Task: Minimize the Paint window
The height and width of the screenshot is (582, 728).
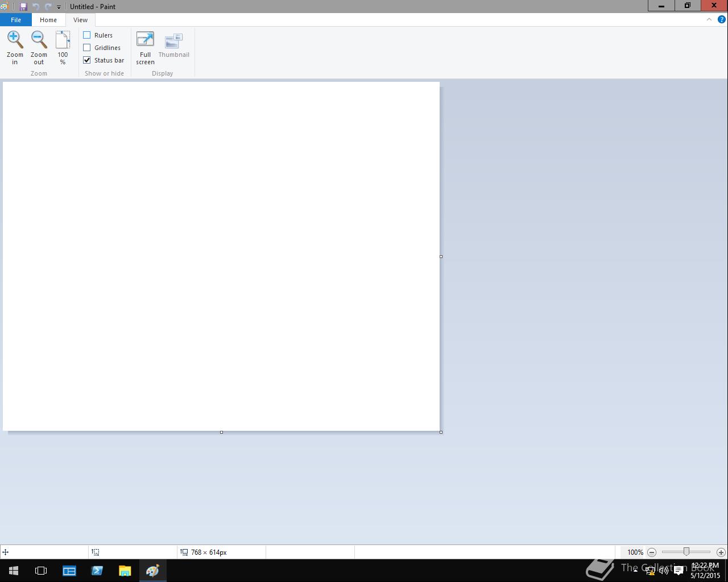Action: coord(661,6)
